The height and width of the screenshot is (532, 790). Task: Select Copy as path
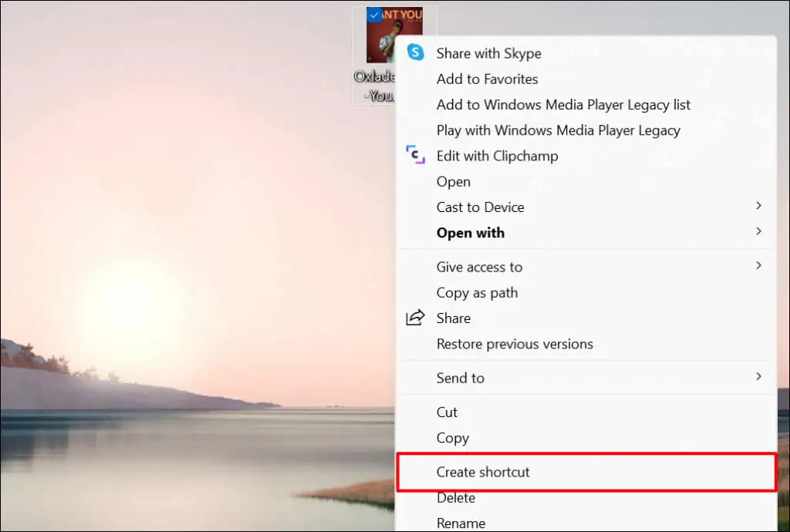(586, 292)
